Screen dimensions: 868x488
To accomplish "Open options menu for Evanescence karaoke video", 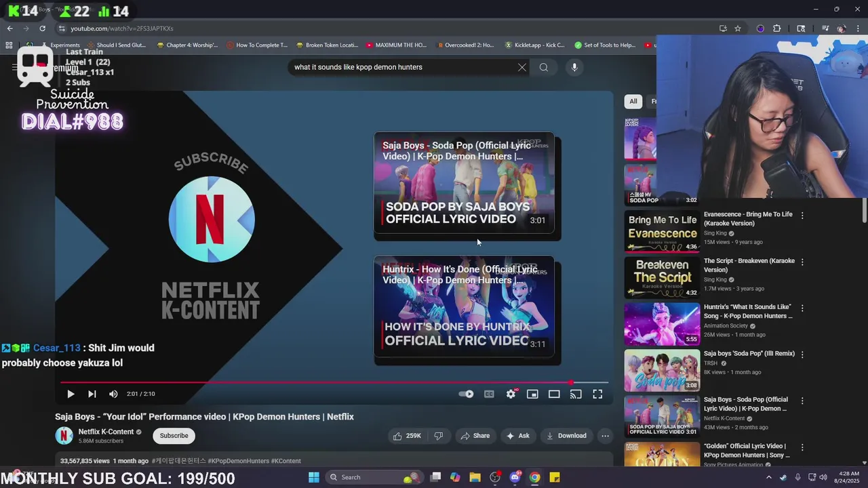I will point(802,216).
